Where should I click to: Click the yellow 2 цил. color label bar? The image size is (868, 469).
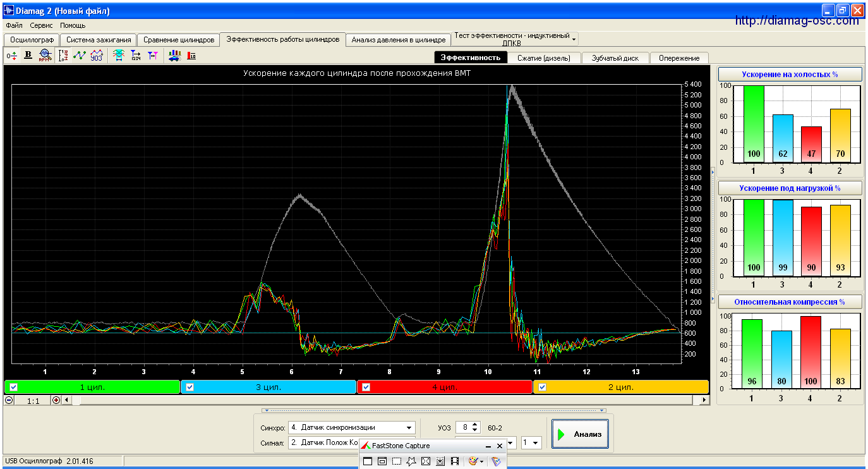point(621,387)
